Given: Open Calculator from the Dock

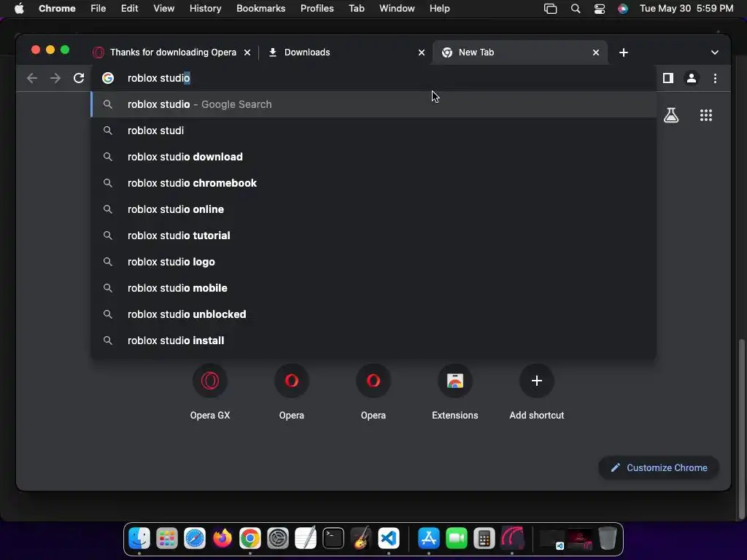Looking at the screenshot, I should [484, 538].
